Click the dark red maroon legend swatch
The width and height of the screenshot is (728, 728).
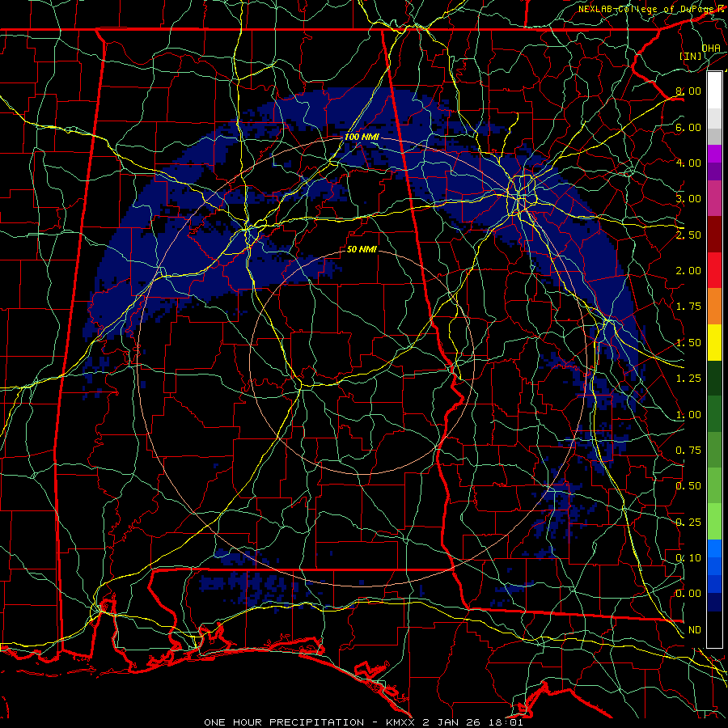pyautogui.click(x=714, y=235)
